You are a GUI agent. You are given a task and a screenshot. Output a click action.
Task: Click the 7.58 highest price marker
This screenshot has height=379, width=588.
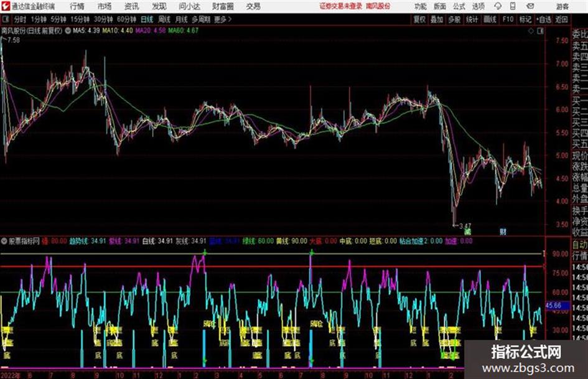[x=14, y=40]
